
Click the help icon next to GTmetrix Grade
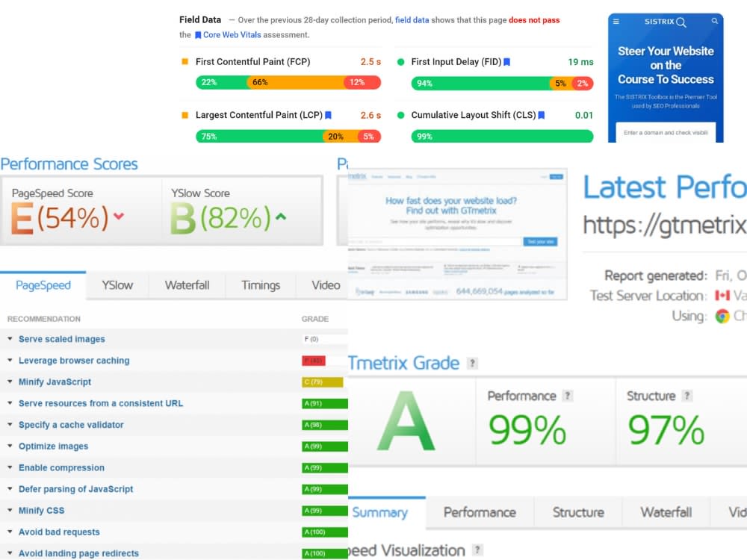click(x=472, y=364)
